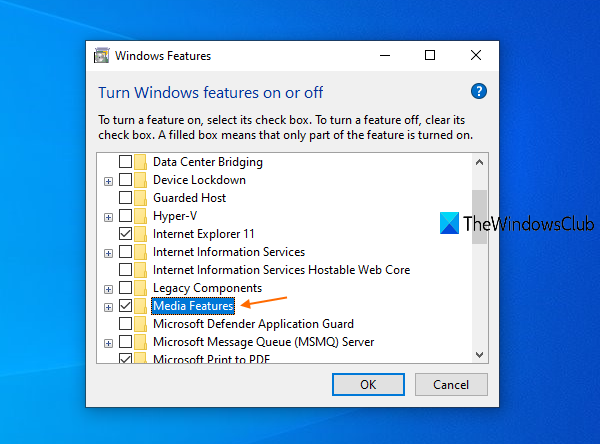This screenshot has width=600, height=444.
Task: Check the Device Lockdown checkbox
Action: click(x=126, y=180)
